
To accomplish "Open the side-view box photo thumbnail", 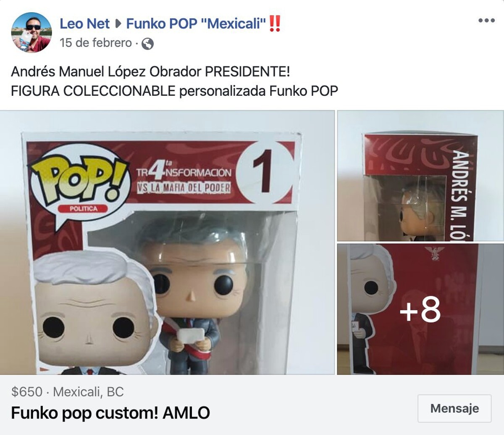I will (420, 176).
